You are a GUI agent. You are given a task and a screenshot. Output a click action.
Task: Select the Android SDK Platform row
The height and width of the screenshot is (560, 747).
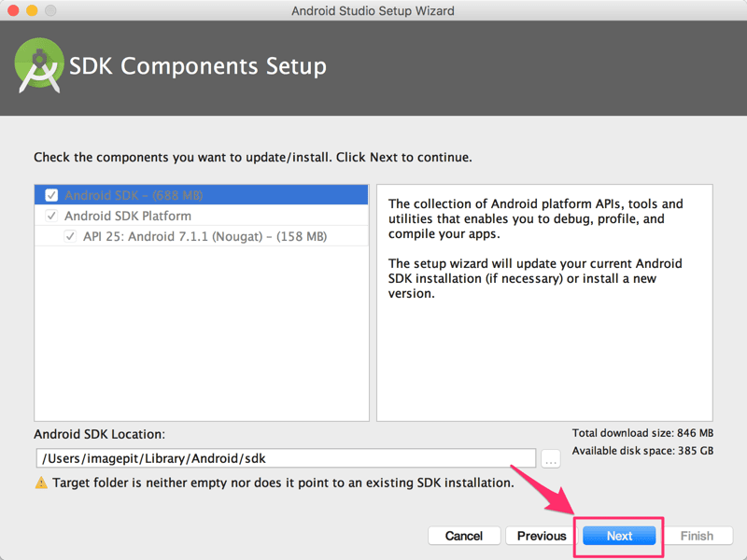[202, 216]
